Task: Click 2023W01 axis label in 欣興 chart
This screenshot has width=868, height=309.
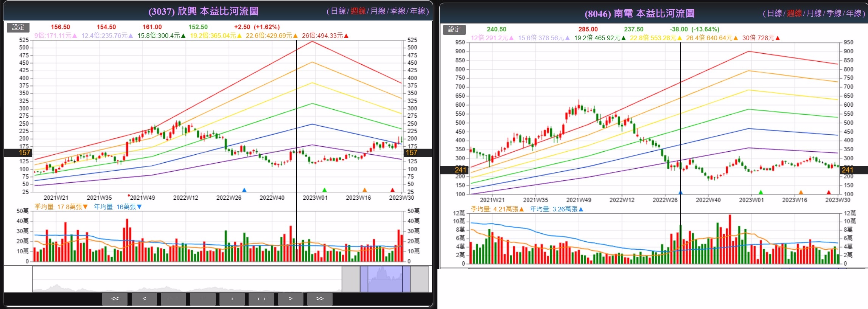Action: pos(315,198)
